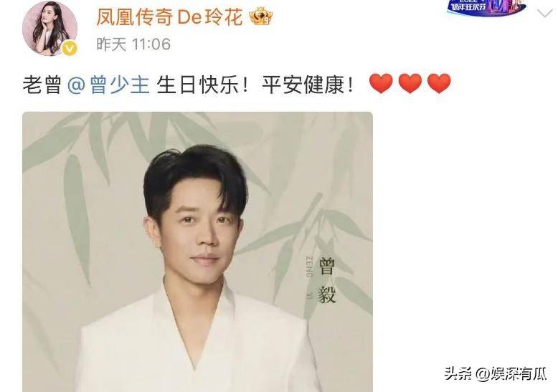Click the gold crown membership icon
This screenshot has width=558, height=392.
[261, 17]
